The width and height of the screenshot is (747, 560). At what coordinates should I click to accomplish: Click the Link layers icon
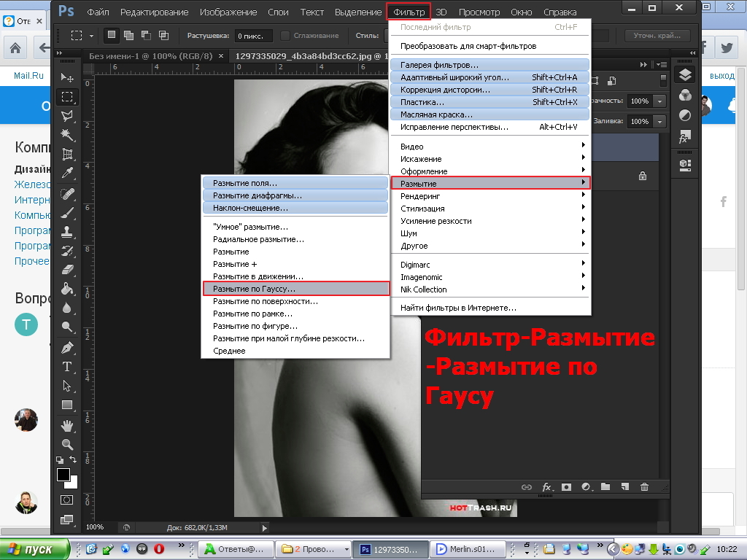(527, 486)
